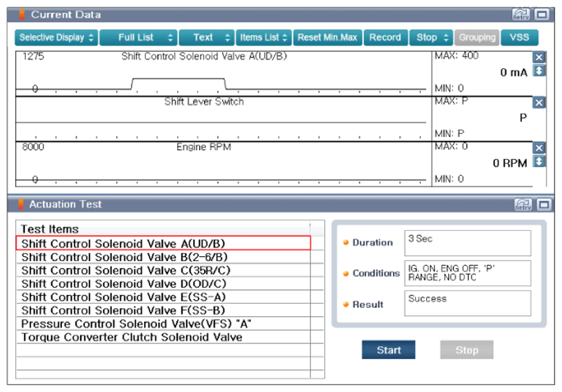The height and width of the screenshot is (392, 562).
Task: Start recording with the Record button
Action: coord(385,38)
